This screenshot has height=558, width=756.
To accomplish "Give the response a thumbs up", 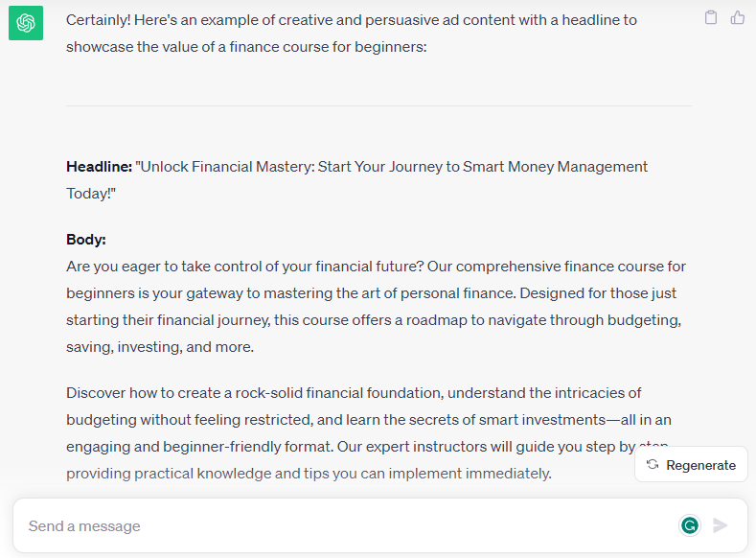I will (738, 17).
